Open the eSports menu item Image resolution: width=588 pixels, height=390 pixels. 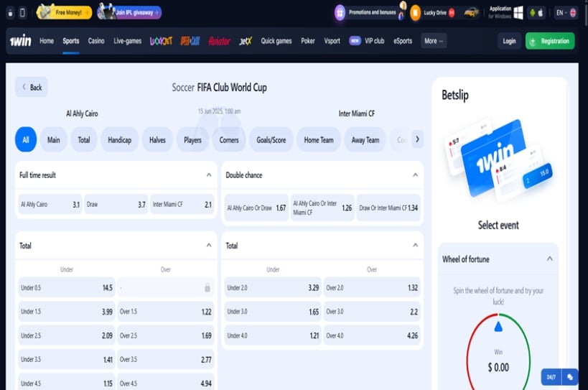(x=403, y=41)
